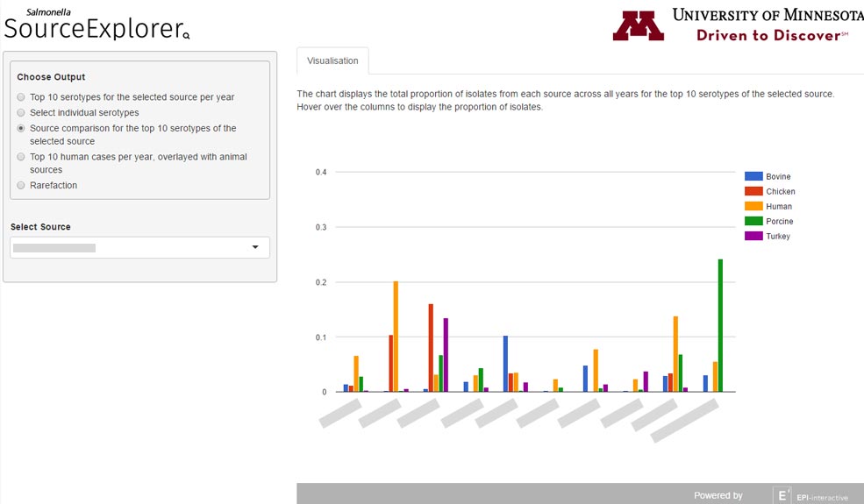Click the Powered by footer text
864x504 pixels.
718,495
